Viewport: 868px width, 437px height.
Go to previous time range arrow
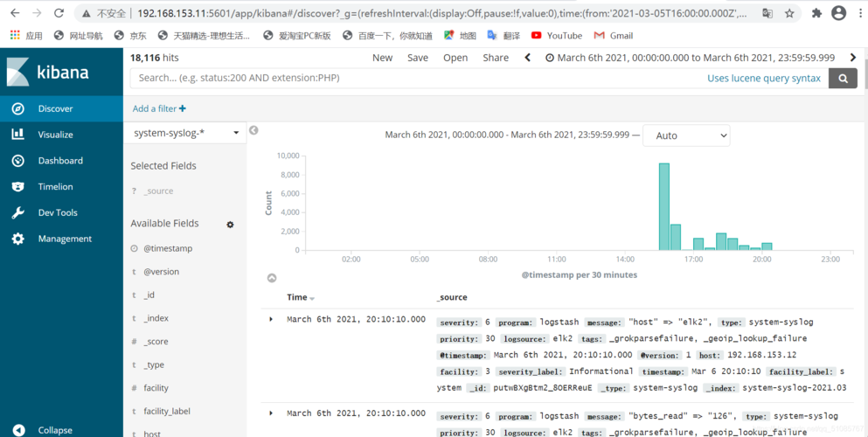coord(528,58)
